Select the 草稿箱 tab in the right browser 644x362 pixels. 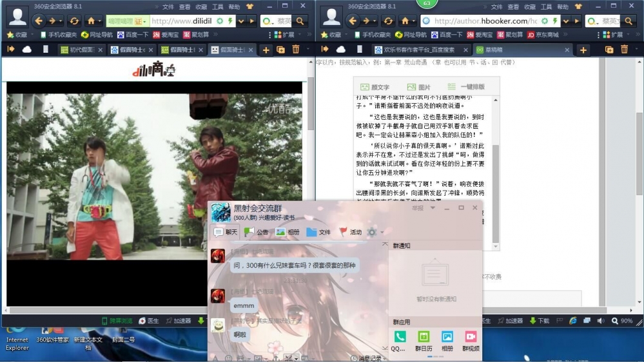pyautogui.click(x=522, y=50)
